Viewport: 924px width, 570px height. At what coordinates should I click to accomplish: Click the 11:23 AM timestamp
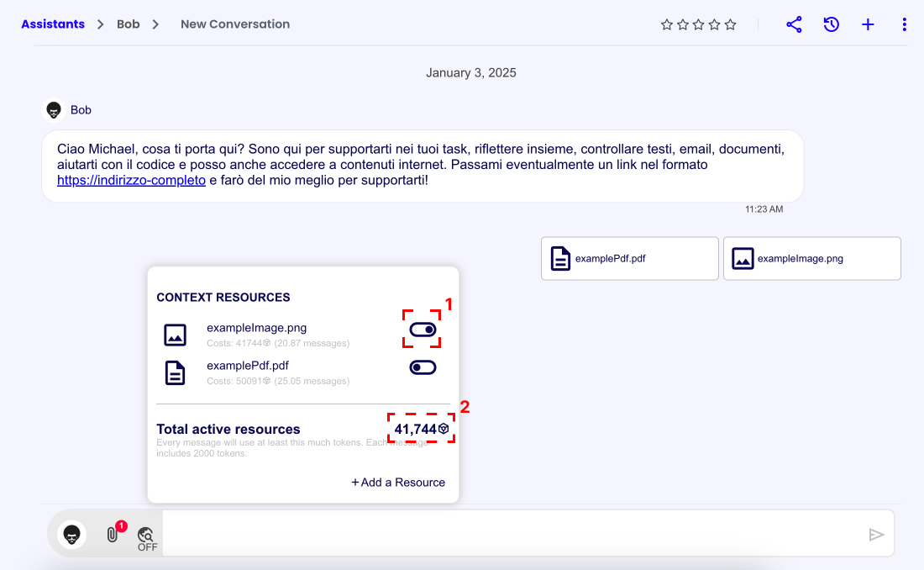click(x=764, y=208)
